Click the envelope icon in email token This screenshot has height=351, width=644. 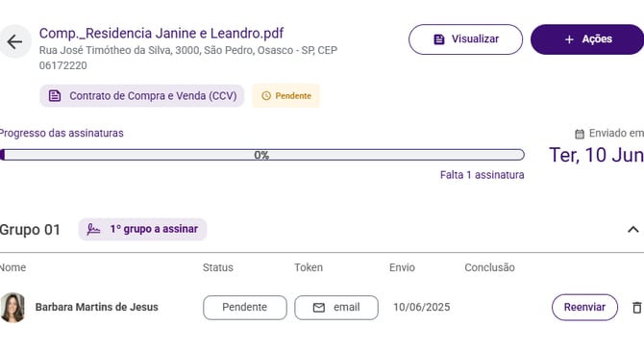pyautogui.click(x=319, y=308)
